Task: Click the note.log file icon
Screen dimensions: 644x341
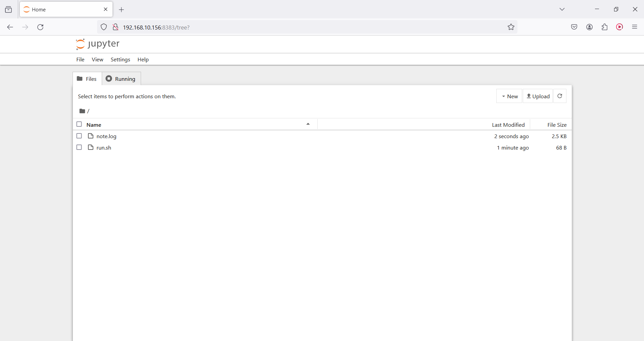Action: [x=91, y=136]
